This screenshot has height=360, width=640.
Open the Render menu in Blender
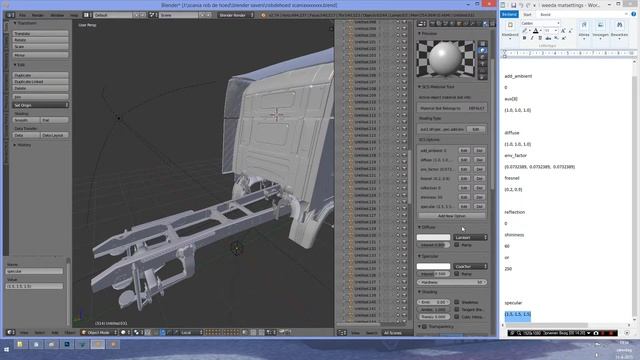pyautogui.click(x=38, y=15)
